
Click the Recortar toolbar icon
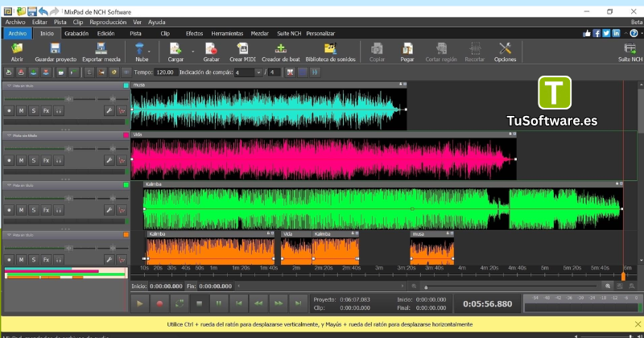pos(475,52)
